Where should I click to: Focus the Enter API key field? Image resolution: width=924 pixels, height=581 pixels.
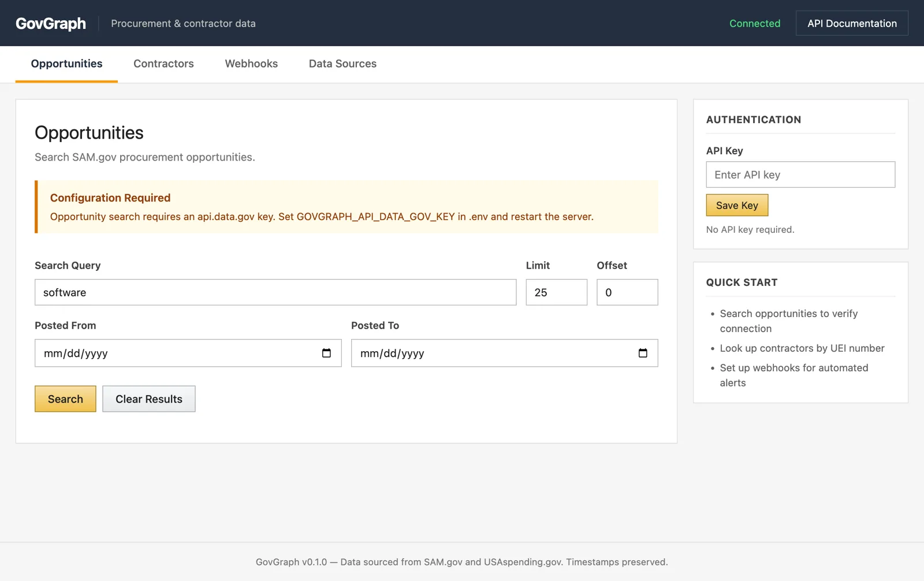tap(800, 174)
